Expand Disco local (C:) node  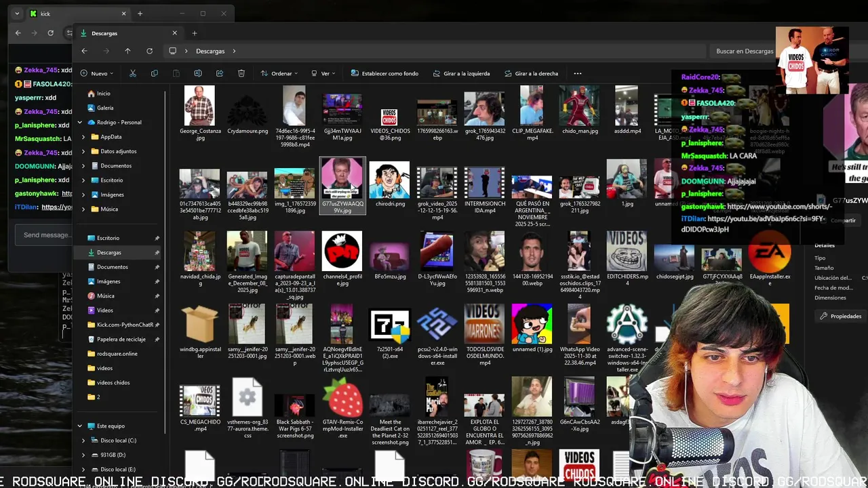(83, 441)
